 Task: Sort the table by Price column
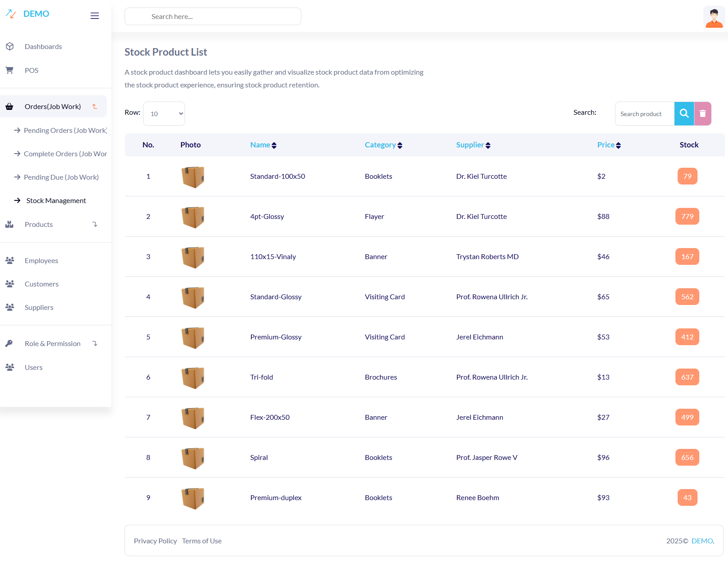point(609,145)
